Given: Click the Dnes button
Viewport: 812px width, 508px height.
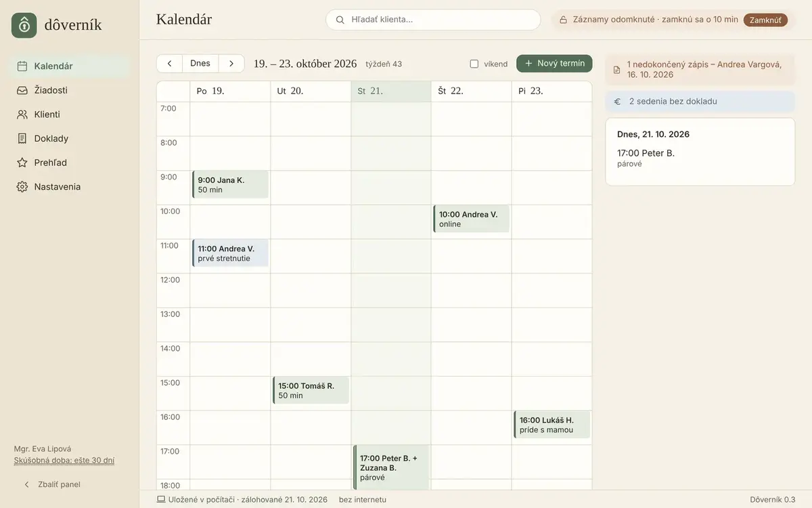Looking at the screenshot, I should click(200, 64).
